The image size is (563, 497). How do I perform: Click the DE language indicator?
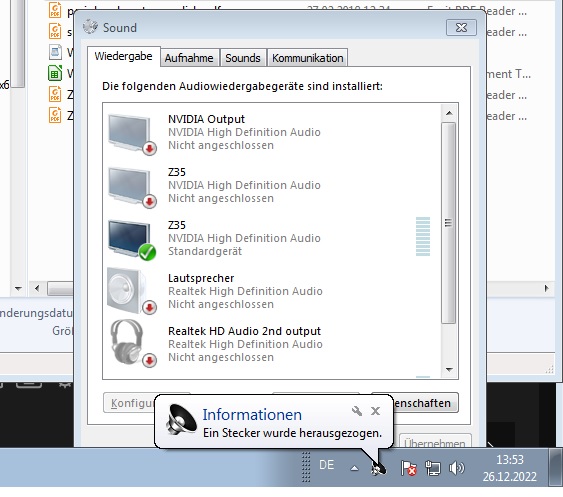[x=326, y=465]
